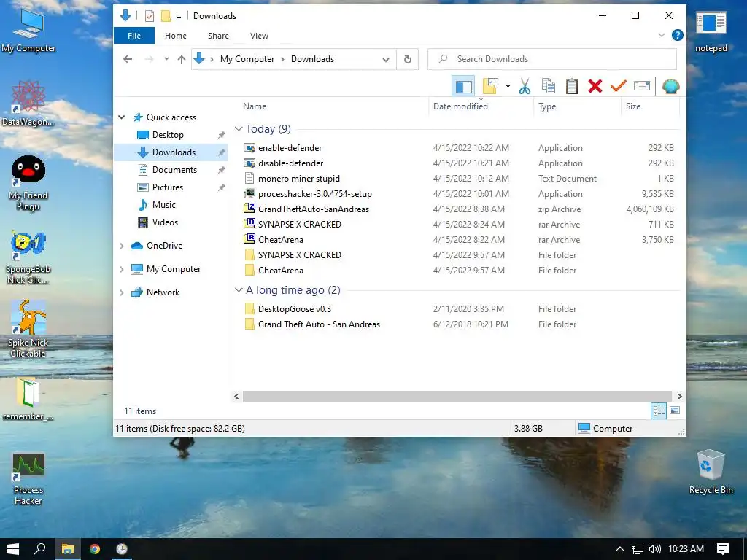The width and height of the screenshot is (747, 560).
Task: Open the taskbar Search magnifier icon
Action: click(x=40, y=549)
